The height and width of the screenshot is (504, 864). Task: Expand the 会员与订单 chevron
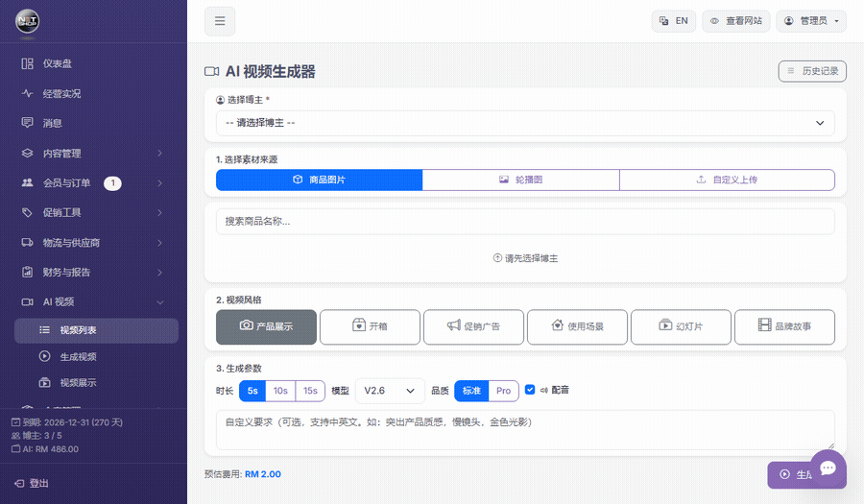(159, 182)
